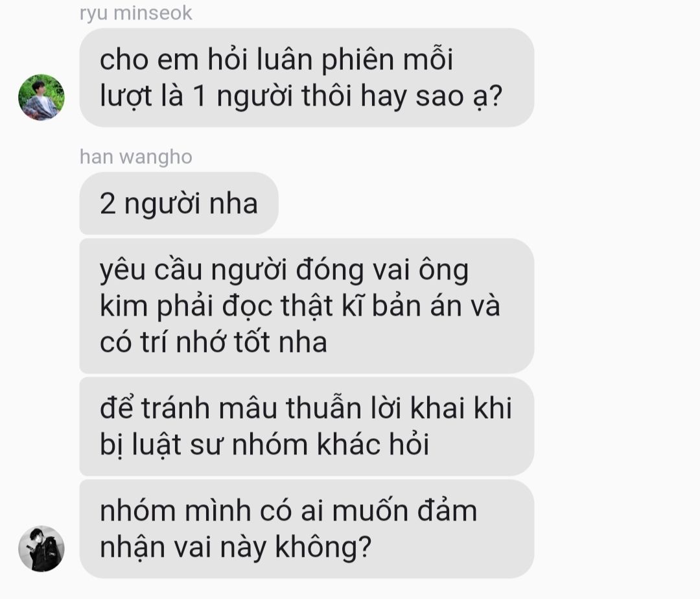Select the message starting "để tránh mâu thuẫn"
Image resolution: width=700 pixels, height=599 pixels.
[307, 427]
